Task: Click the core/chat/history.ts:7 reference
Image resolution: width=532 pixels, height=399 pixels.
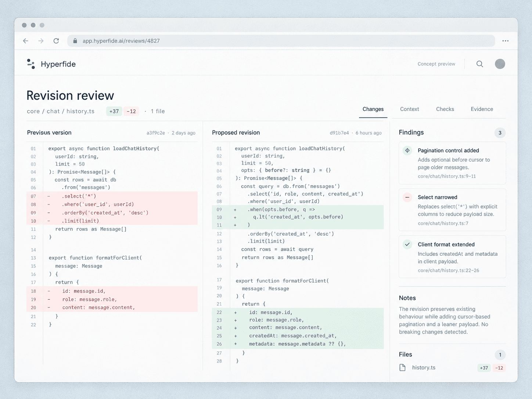Action: 443,223
